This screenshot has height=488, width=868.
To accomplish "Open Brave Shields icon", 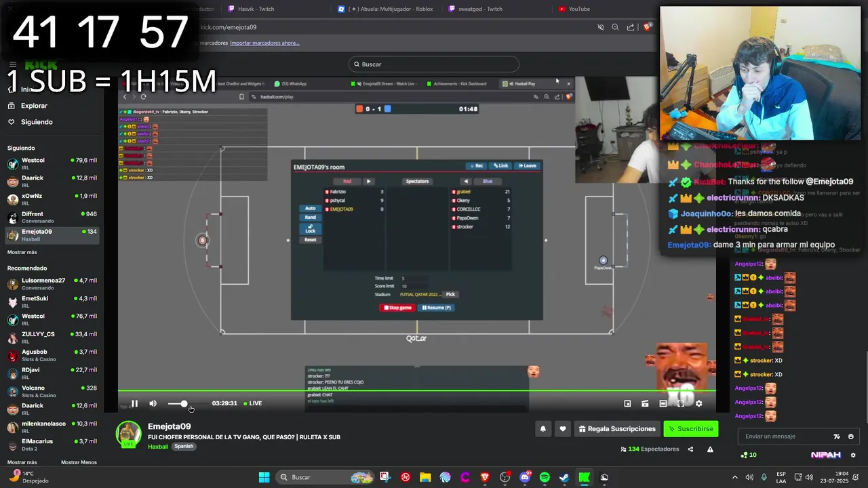I will click(648, 27).
